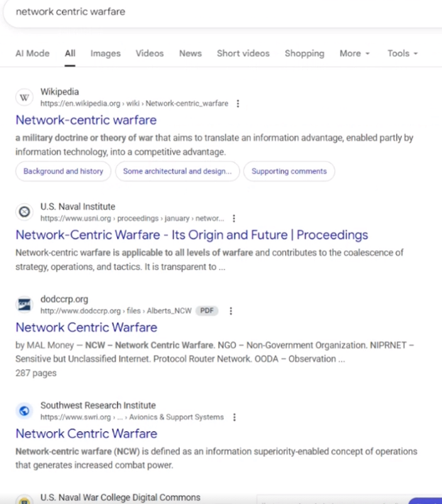Screen dimensions: 442x504
Task: Expand the More search filters dropdown
Action: [x=355, y=53]
